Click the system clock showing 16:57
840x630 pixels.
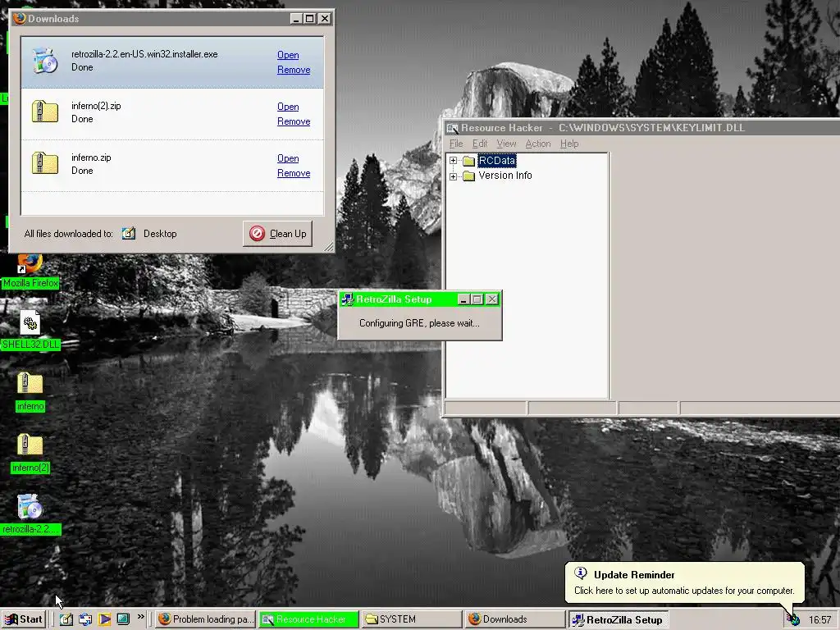(x=819, y=620)
